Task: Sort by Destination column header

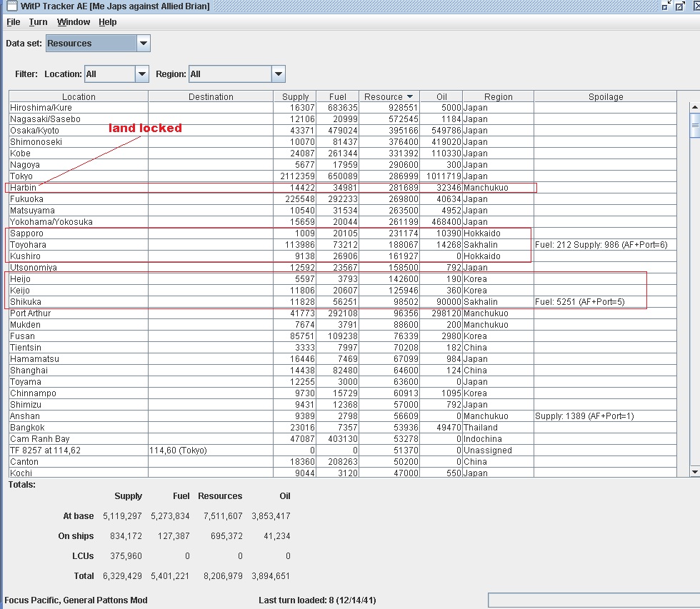Action: tap(211, 96)
